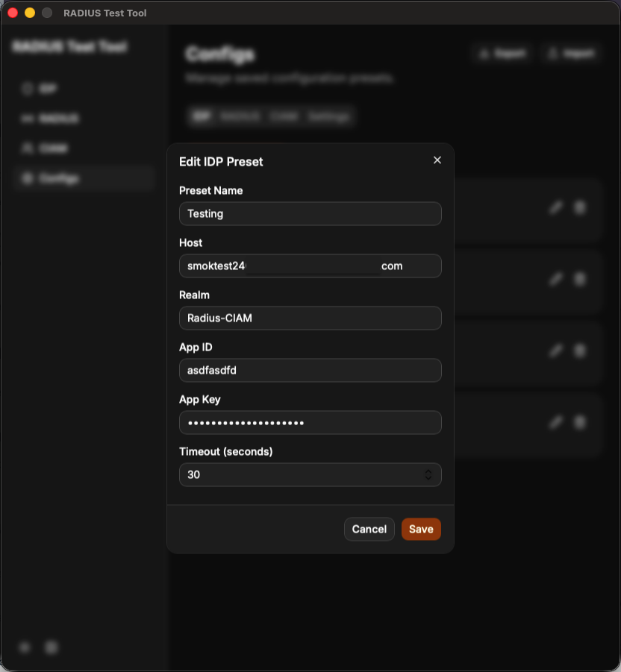Click the Preset Name label
This screenshot has width=621, height=672.
pos(211,191)
